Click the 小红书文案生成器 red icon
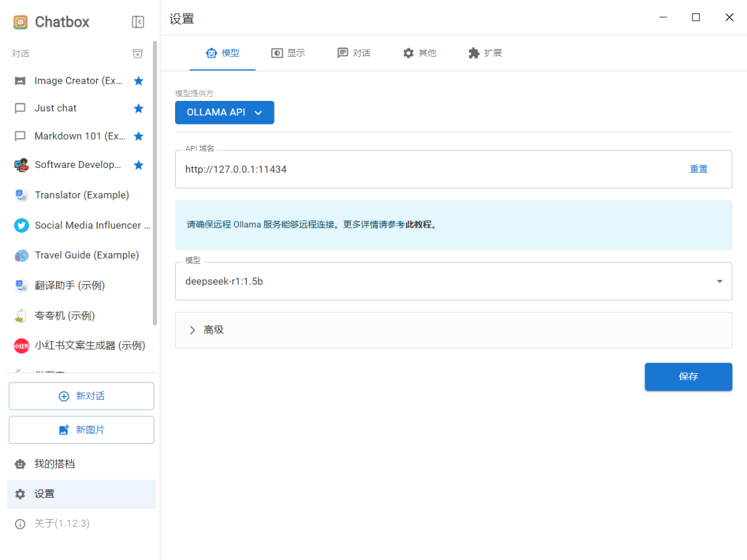747x560 pixels. [x=21, y=346]
